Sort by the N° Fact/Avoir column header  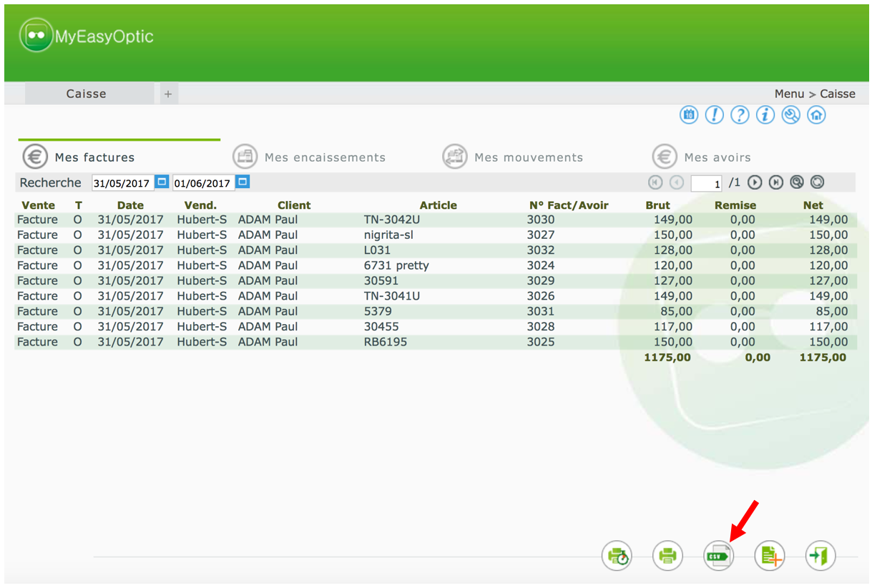point(569,205)
